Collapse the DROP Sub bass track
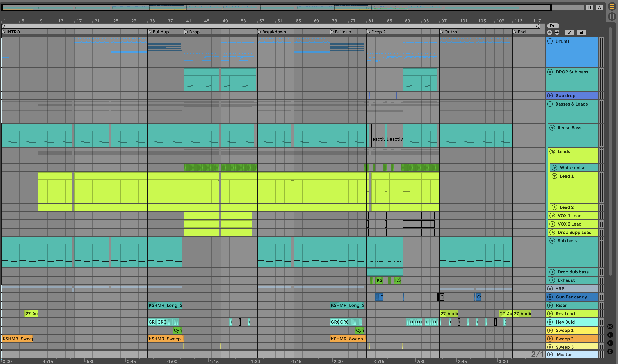 pyautogui.click(x=550, y=72)
